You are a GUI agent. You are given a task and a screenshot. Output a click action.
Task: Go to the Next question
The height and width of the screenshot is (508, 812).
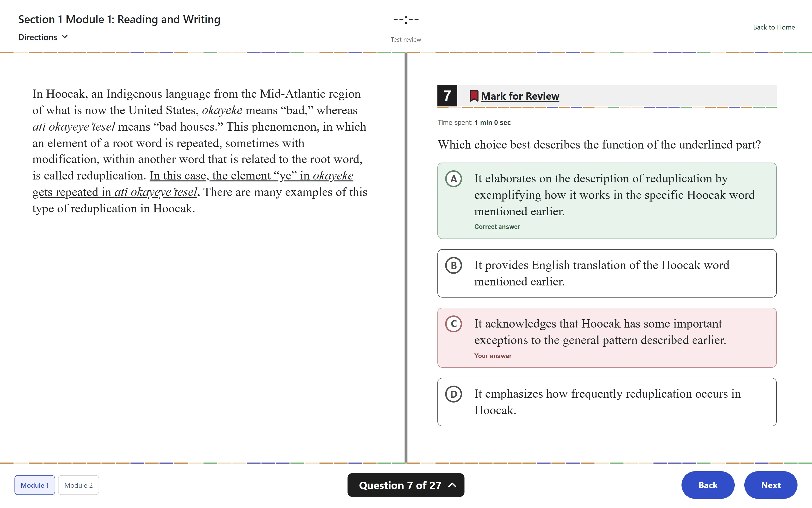tap(770, 485)
